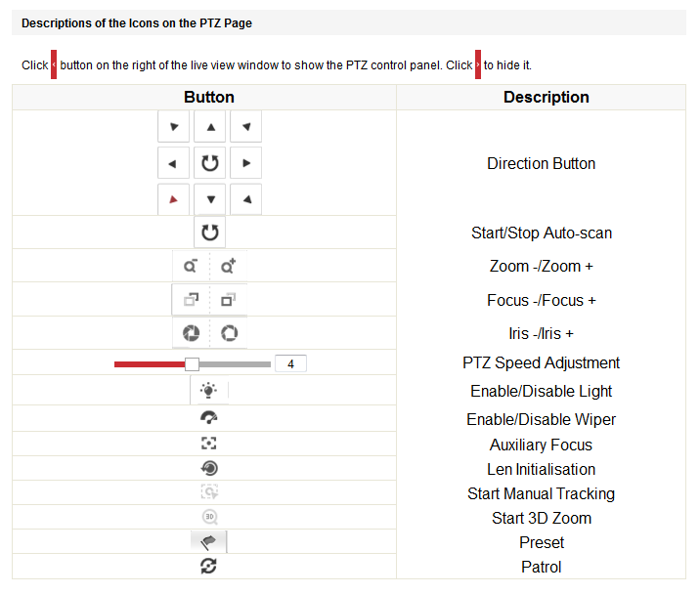Click the Zoom - magnifier icon
This screenshot has width=700, height=594.
click(x=191, y=266)
